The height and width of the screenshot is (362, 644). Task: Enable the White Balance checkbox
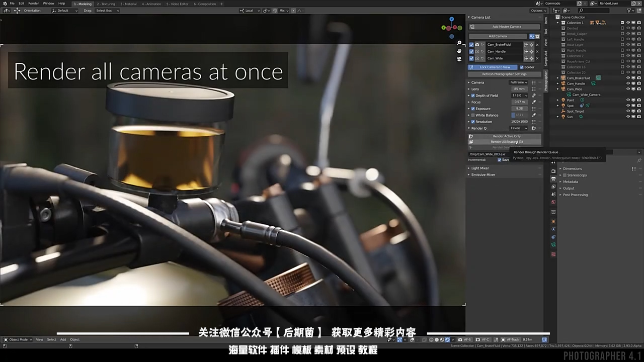tap(473, 115)
